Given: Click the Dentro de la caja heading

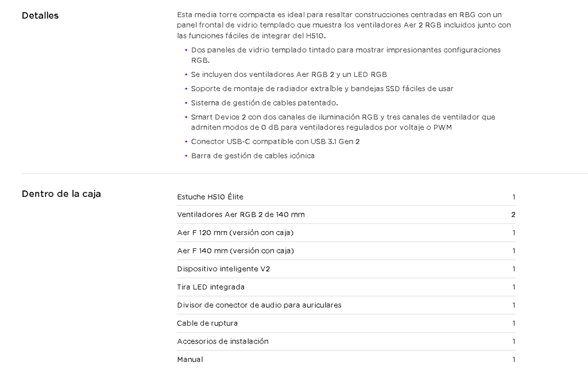Looking at the screenshot, I should click(61, 194).
